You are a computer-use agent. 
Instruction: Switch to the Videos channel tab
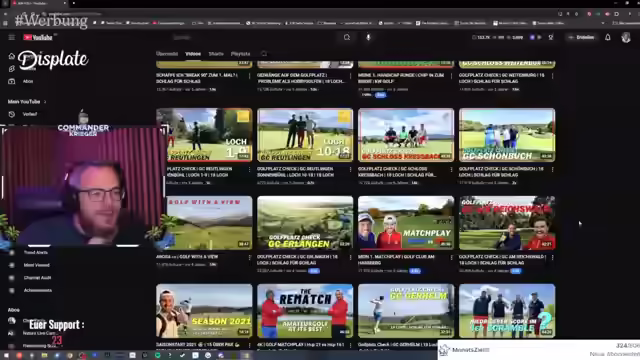pos(193,54)
